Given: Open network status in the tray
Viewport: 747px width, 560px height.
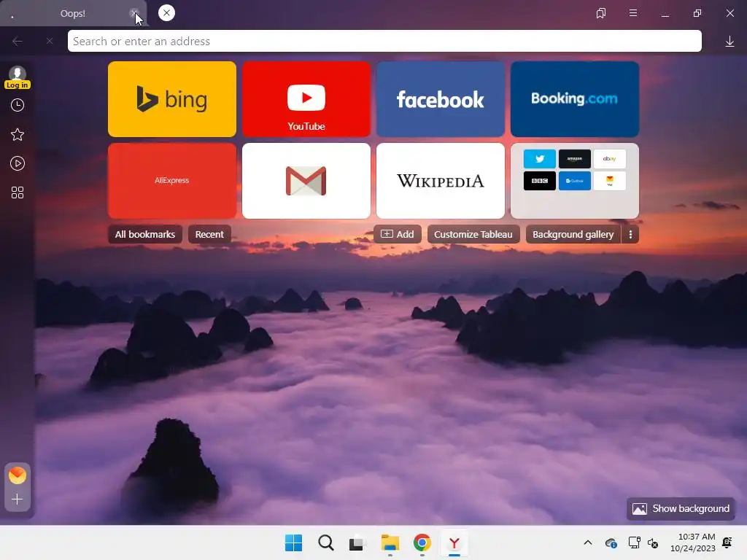Looking at the screenshot, I should [x=634, y=542].
